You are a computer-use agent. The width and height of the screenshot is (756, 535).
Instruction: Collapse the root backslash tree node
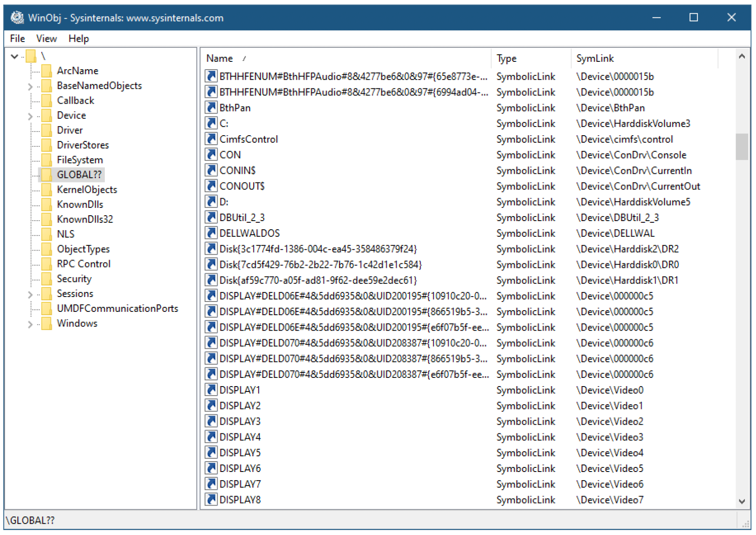click(x=15, y=56)
